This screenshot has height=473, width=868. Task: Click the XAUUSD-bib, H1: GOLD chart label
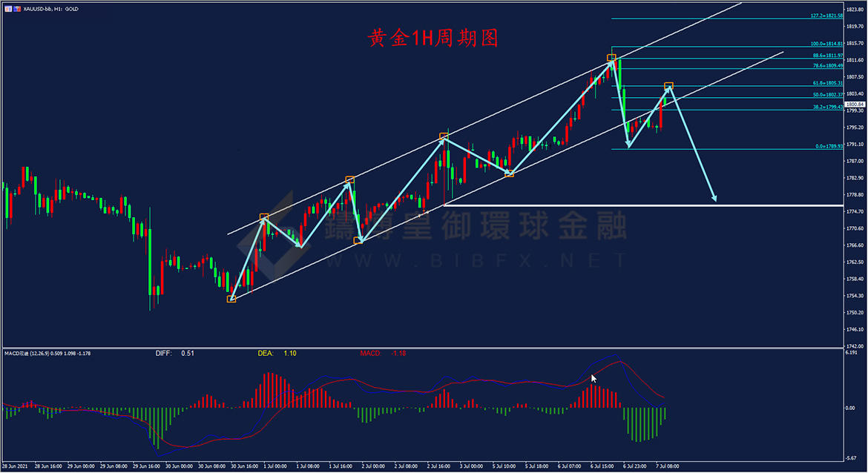[x=51, y=9]
